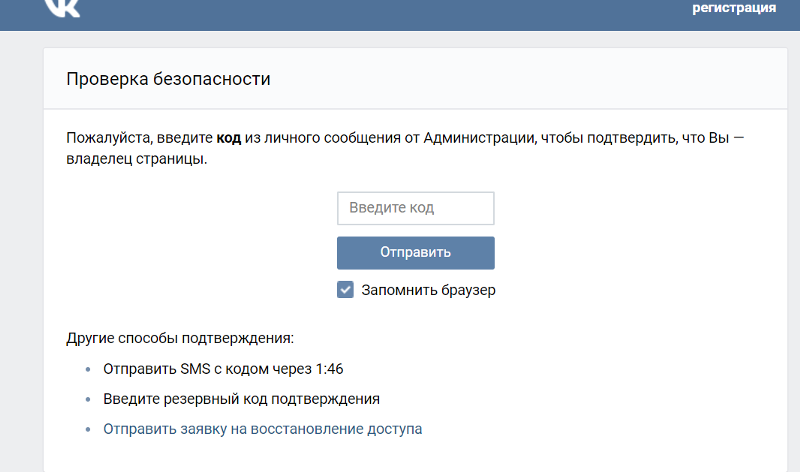800x472 pixels.
Task: Choose Введите резервный код подтверждения
Action: (x=241, y=399)
